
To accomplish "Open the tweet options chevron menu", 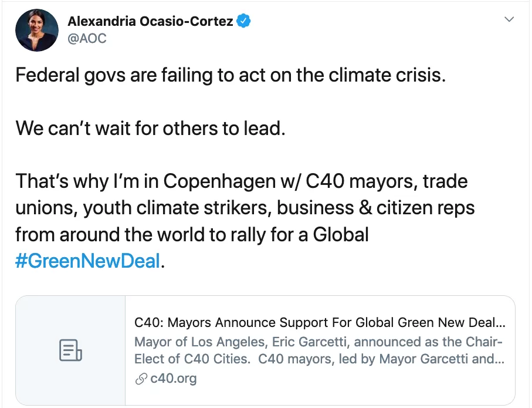I will click(509, 19).
